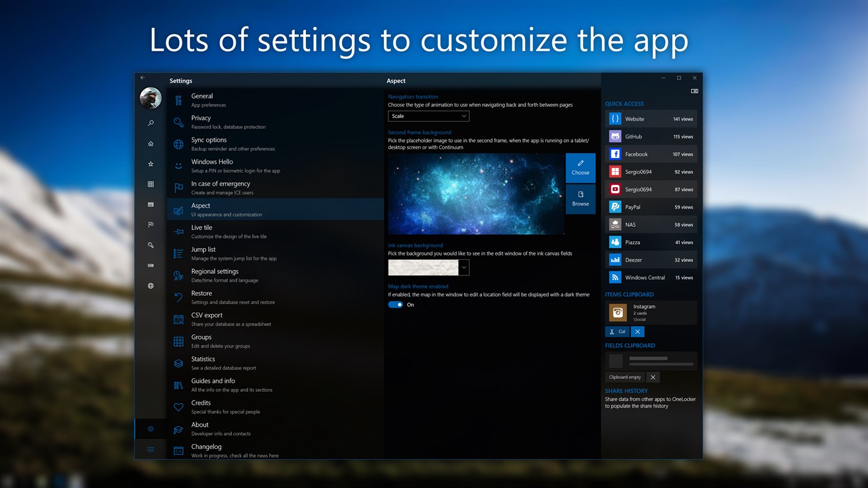Select the key icon in the sidebar

click(x=150, y=245)
